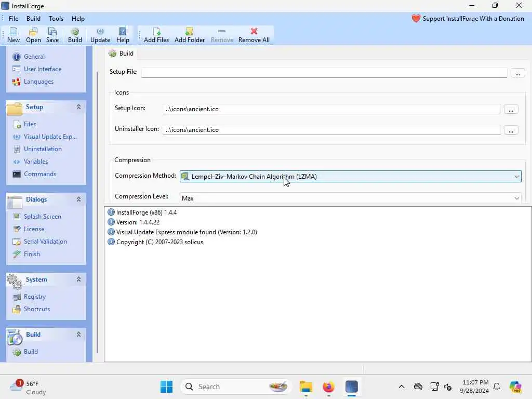Click the Setup Icon path field
Image resolution: width=532 pixels, height=399 pixels.
[x=331, y=109]
